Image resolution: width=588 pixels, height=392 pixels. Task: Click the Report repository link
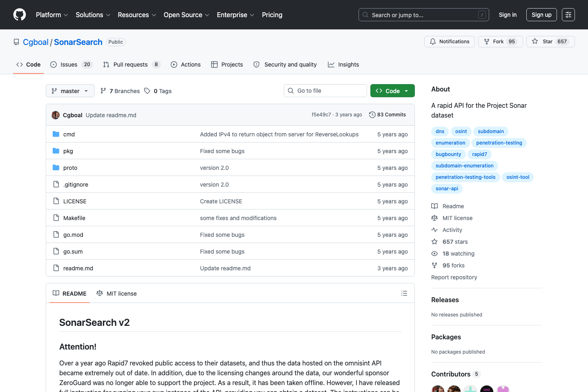point(454,277)
